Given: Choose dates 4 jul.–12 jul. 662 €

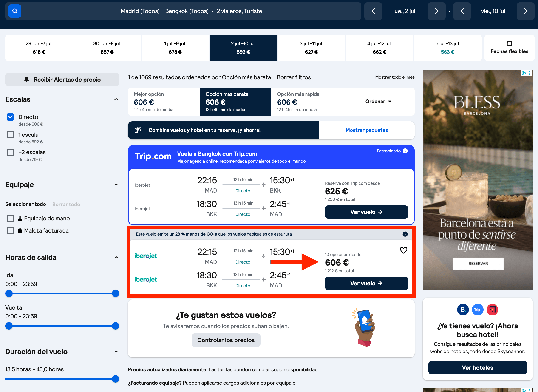Looking at the screenshot, I should [x=379, y=48].
